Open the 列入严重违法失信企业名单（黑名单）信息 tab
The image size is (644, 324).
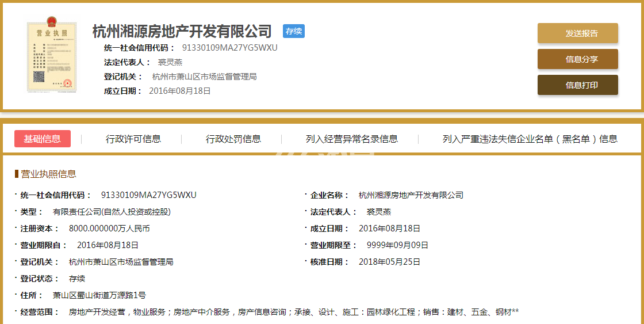(x=530, y=139)
